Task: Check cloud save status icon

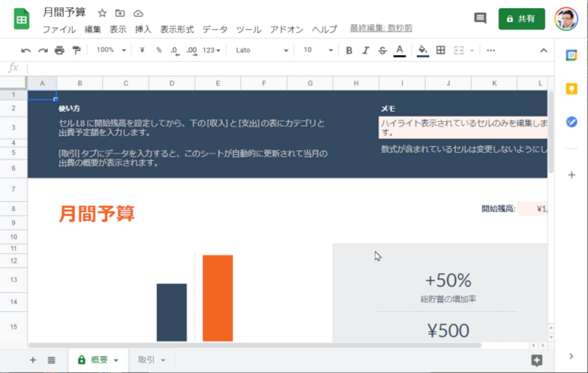Action: pyautogui.click(x=138, y=13)
